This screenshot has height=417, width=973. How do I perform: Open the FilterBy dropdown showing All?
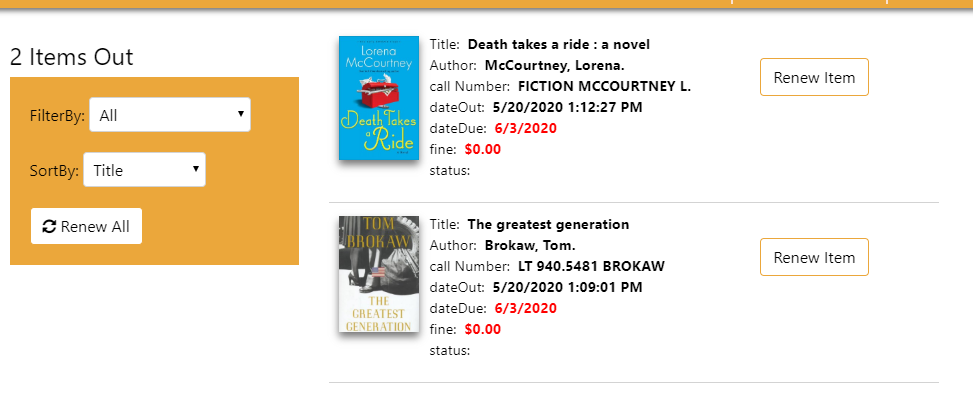click(170, 115)
